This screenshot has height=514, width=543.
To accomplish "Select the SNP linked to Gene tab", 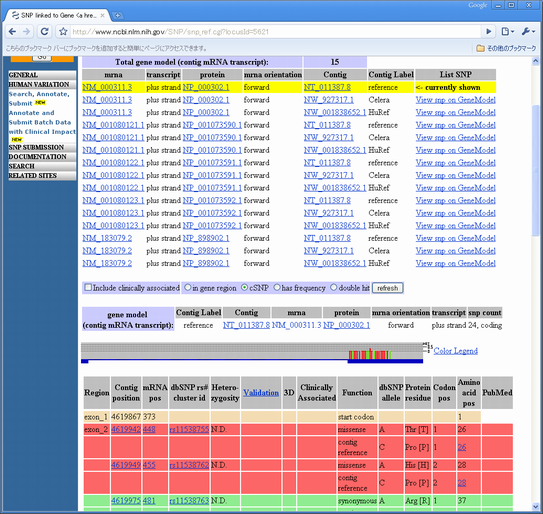I will point(57,16).
